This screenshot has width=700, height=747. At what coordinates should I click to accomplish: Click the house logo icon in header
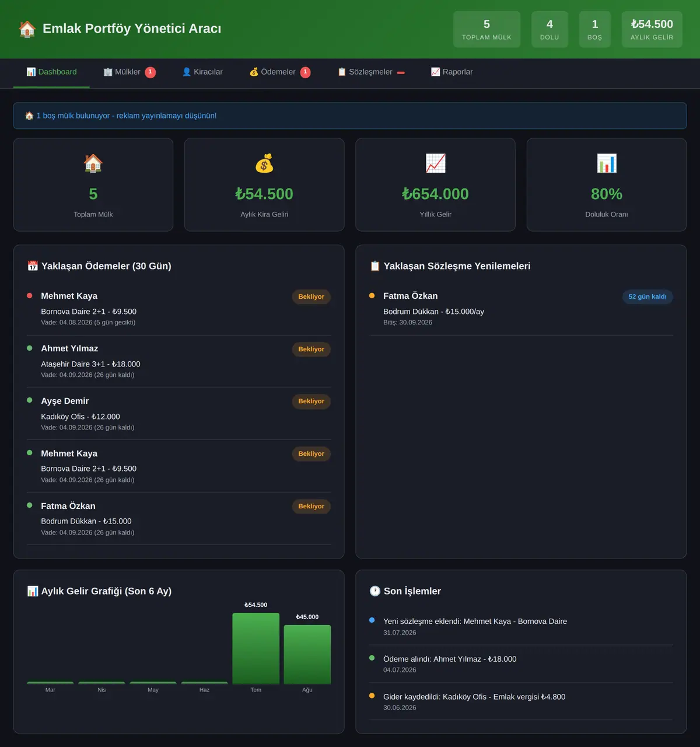(27, 29)
